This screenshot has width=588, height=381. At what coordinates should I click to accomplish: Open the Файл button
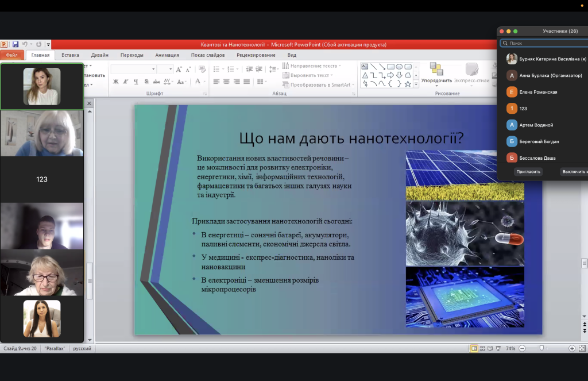point(12,55)
